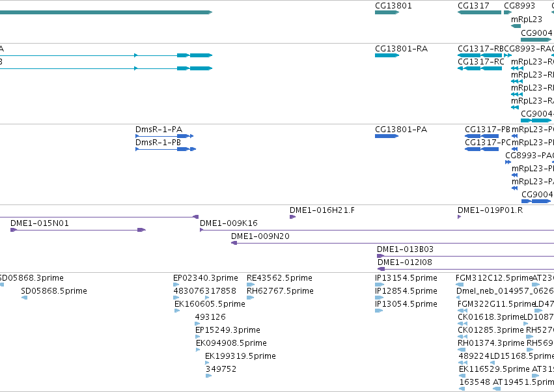Select the DME1-013B03 clone label
Viewport: 554px width, 392px height.
click(x=405, y=249)
